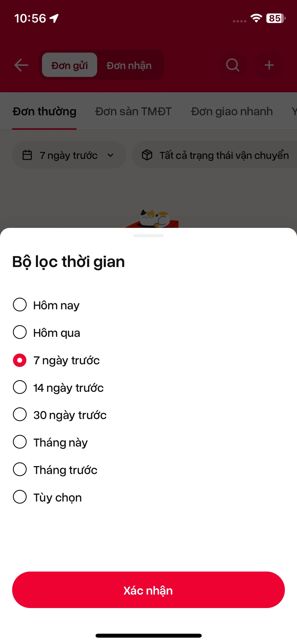Image resolution: width=297 pixels, height=644 pixels.
Task: Switch to Đơn giao nhanh tab
Action: [232, 112]
